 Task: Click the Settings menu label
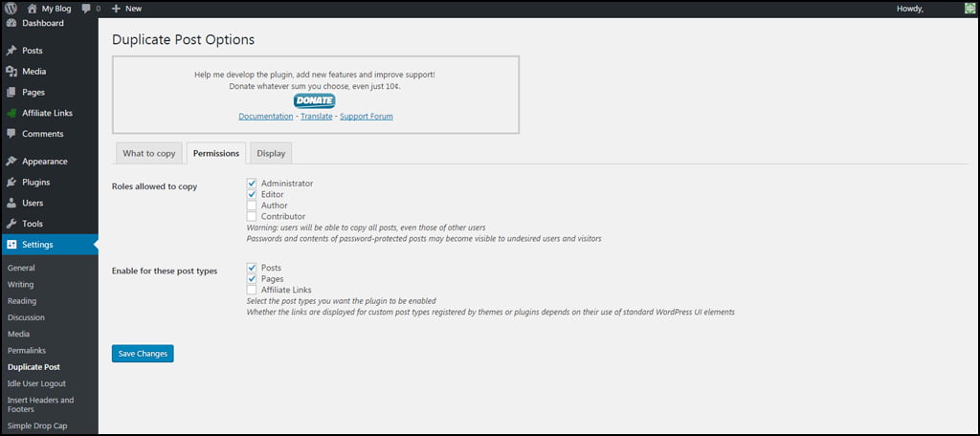pos(37,245)
